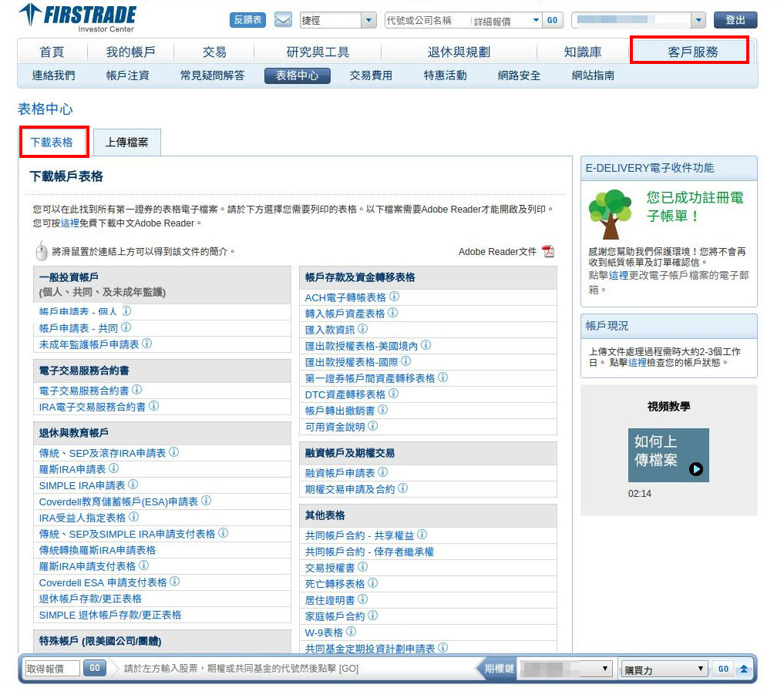Switch to the 上傳檔案 tab
The width and height of the screenshot is (784, 691).
pos(127,143)
